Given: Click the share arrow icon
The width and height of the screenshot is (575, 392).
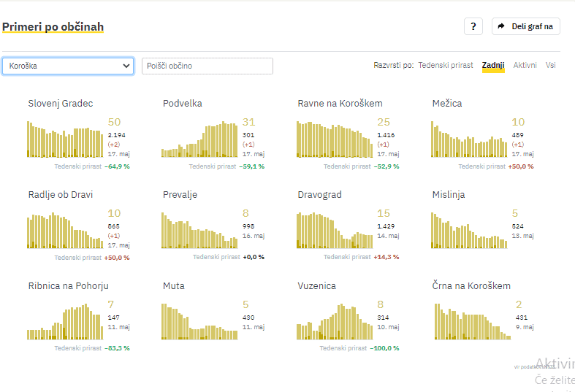Looking at the screenshot, I should (501, 26).
